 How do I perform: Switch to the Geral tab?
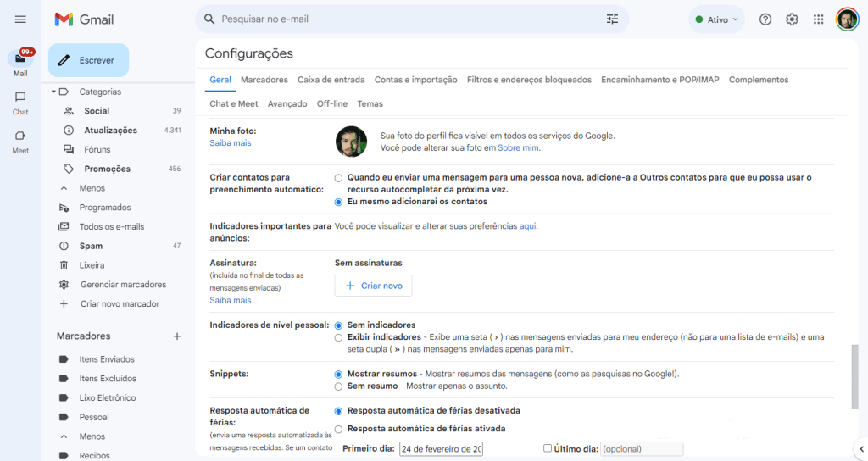click(x=220, y=80)
